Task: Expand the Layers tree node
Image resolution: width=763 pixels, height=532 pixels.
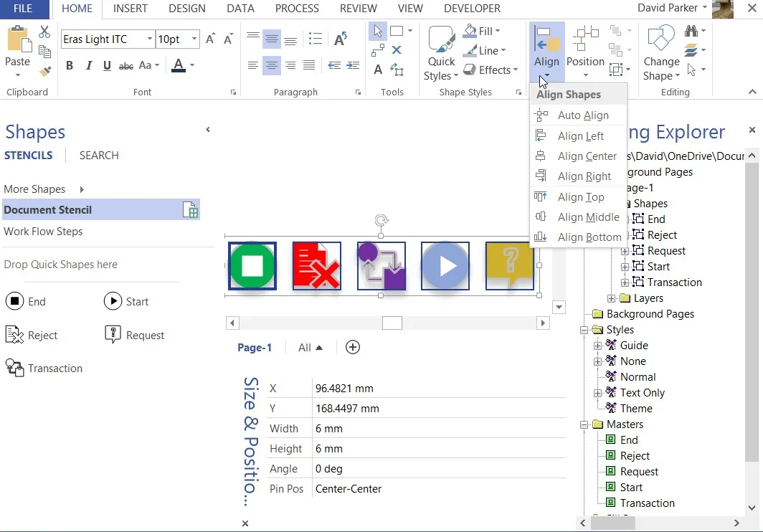Action: tap(611, 298)
